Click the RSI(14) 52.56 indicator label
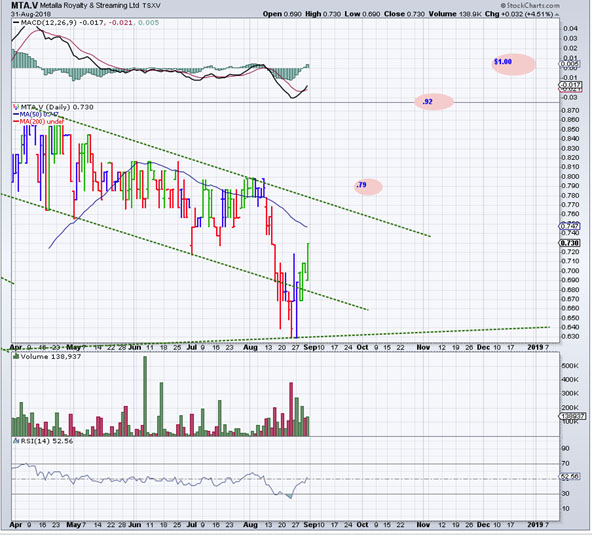The height and width of the screenshot is (535, 592). click(x=43, y=441)
